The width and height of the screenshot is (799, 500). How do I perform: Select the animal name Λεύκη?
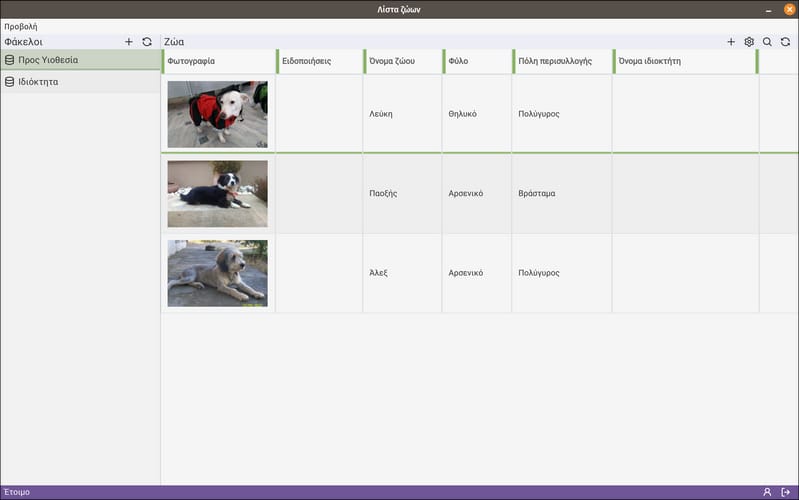click(381, 114)
